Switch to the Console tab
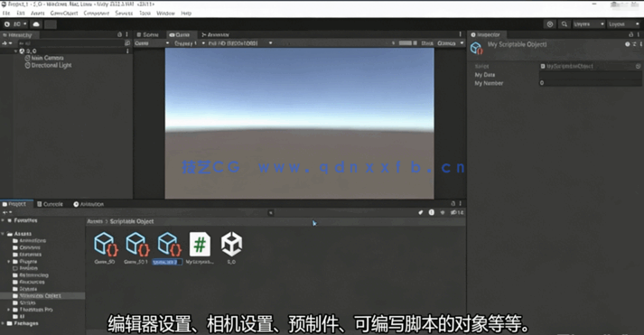Viewport: 644px width, 335px height. [x=50, y=204]
